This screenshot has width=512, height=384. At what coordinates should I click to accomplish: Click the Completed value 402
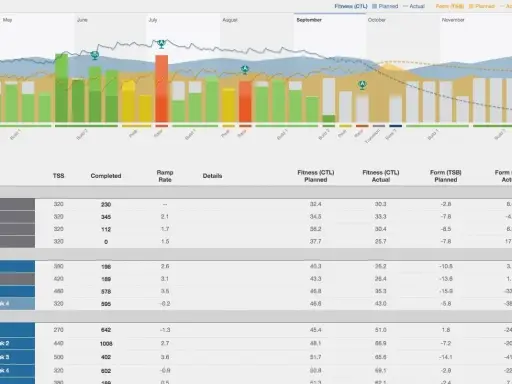click(106, 357)
